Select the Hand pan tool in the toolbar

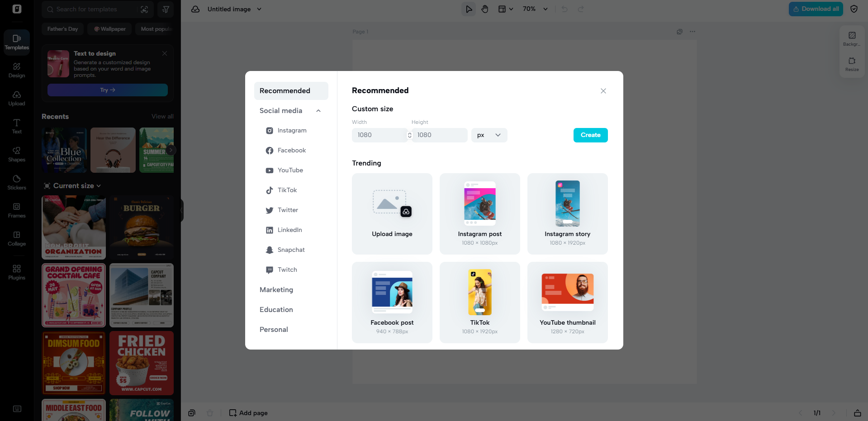click(484, 9)
